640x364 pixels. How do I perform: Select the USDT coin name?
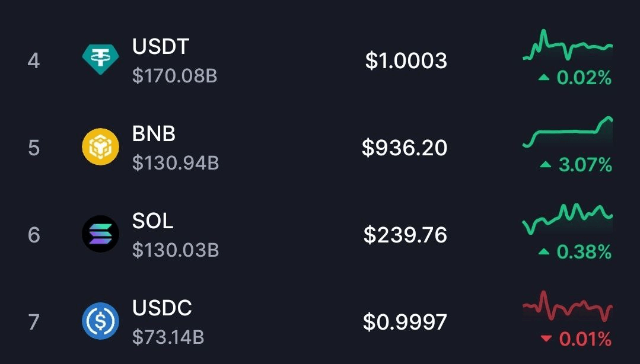[160, 46]
